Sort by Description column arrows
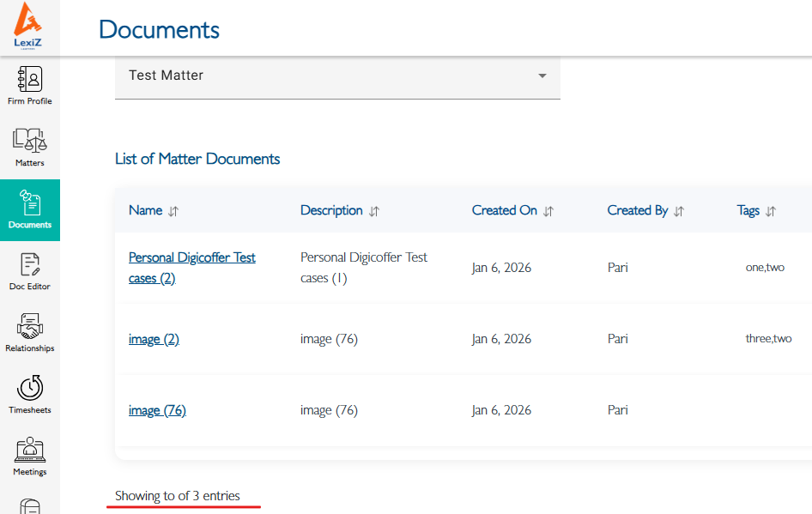Screen dimensions: 812x514 374,211
